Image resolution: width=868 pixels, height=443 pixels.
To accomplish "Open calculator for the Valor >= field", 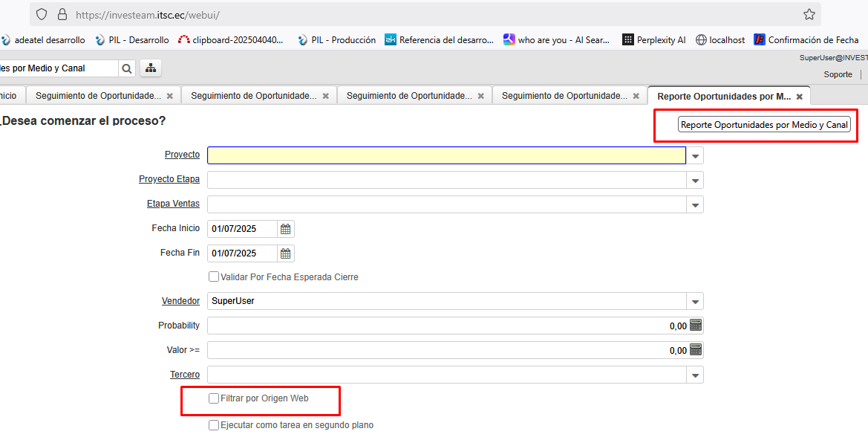I will [696, 350].
